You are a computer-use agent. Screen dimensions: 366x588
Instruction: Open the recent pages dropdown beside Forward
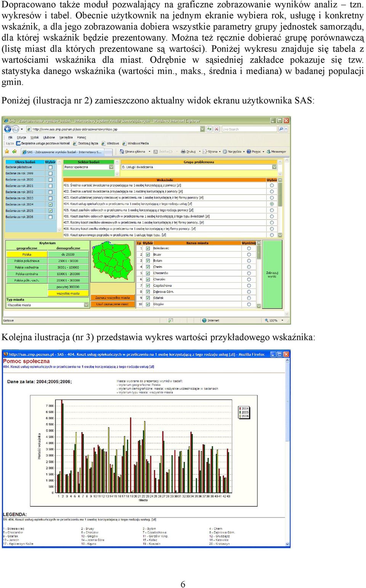click(22, 129)
